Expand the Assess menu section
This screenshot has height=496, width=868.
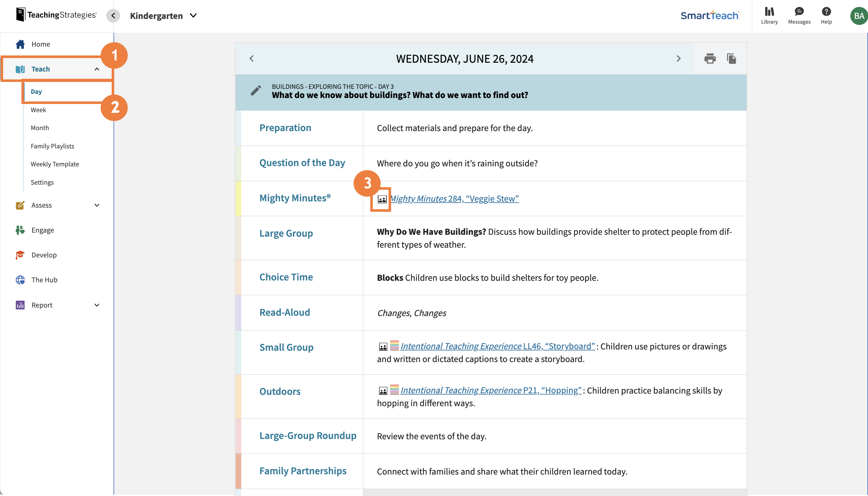click(x=97, y=205)
